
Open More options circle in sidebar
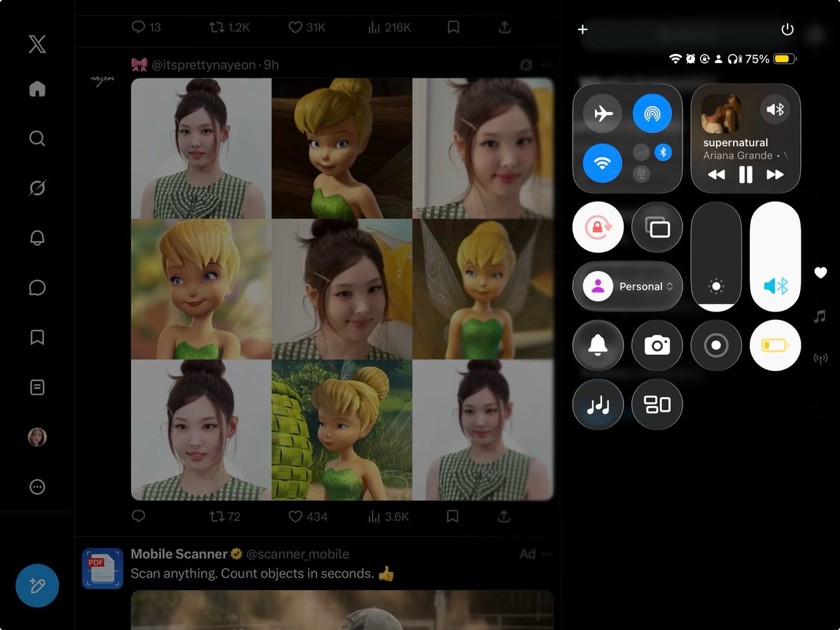coord(37,487)
